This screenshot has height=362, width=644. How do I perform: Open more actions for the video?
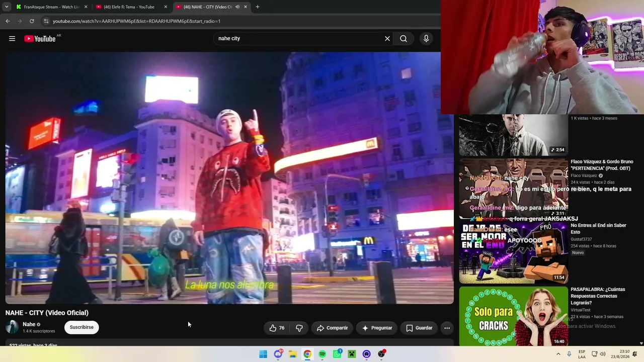[447, 328]
